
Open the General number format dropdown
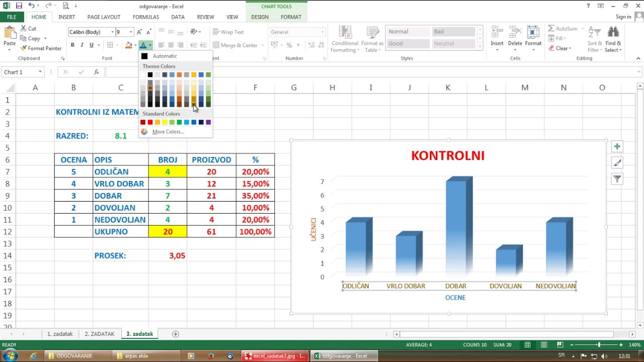pos(322,32)
